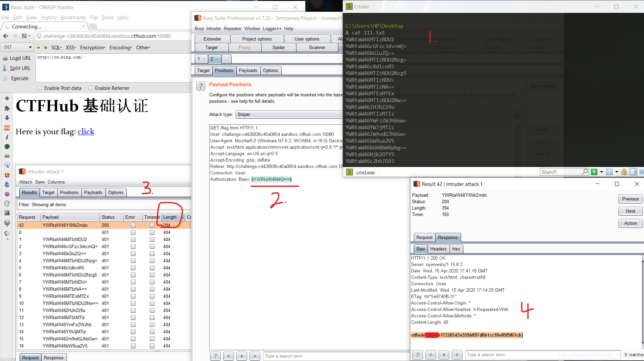Toggle Error checkbox in request 5 row
Image resolution: width=644 pixels, height=361 pixels.
point(133,268)
